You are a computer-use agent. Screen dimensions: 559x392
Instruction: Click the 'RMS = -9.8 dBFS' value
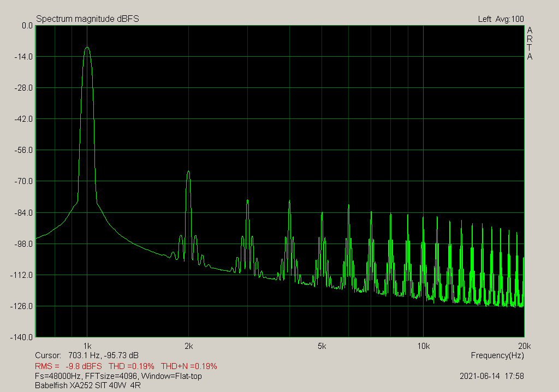tap(68, 366)
